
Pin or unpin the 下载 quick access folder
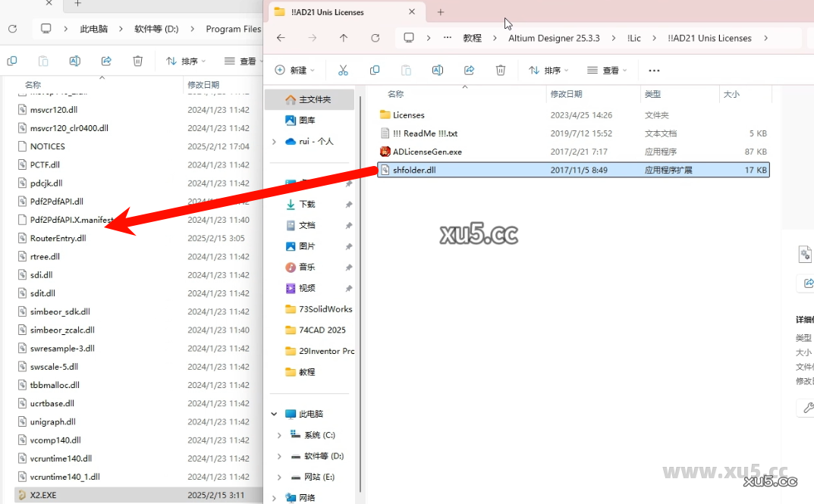pyautogui.click(x=347, y=204)
